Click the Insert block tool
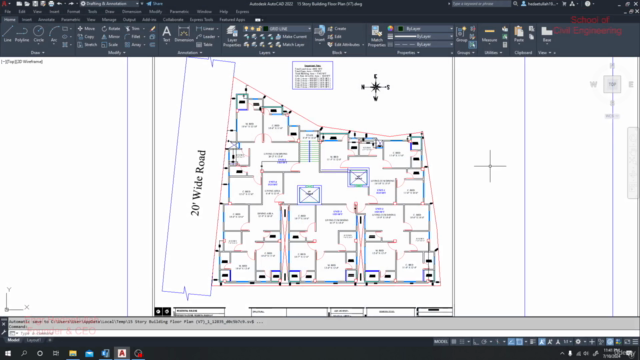The height and width of the screenshot is (360, 640). coord(320,33)
